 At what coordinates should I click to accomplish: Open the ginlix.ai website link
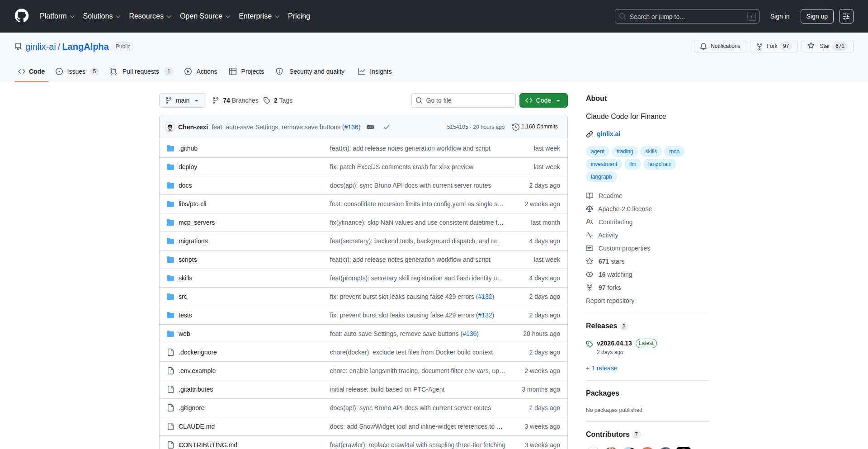(x=608, y=134)
